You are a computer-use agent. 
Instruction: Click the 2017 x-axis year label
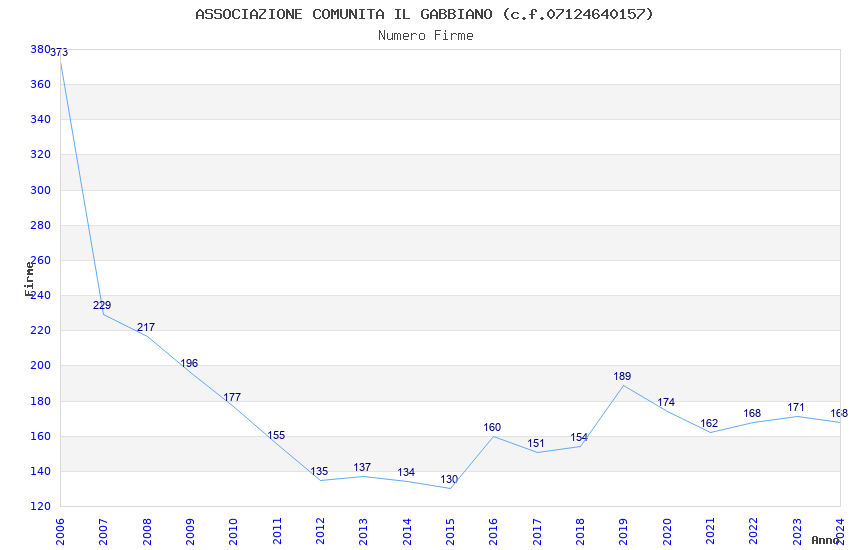click(537, 531)
